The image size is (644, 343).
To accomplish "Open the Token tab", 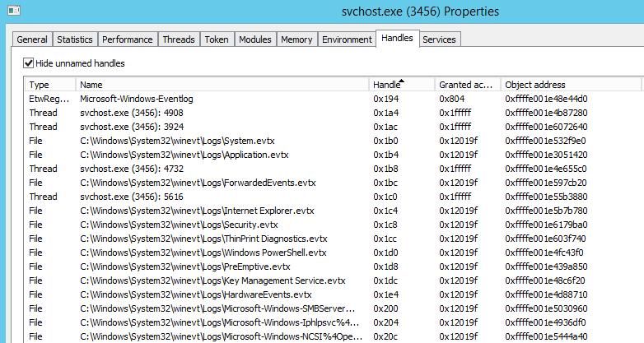I will pyautogui.click(x=217, y=39).
